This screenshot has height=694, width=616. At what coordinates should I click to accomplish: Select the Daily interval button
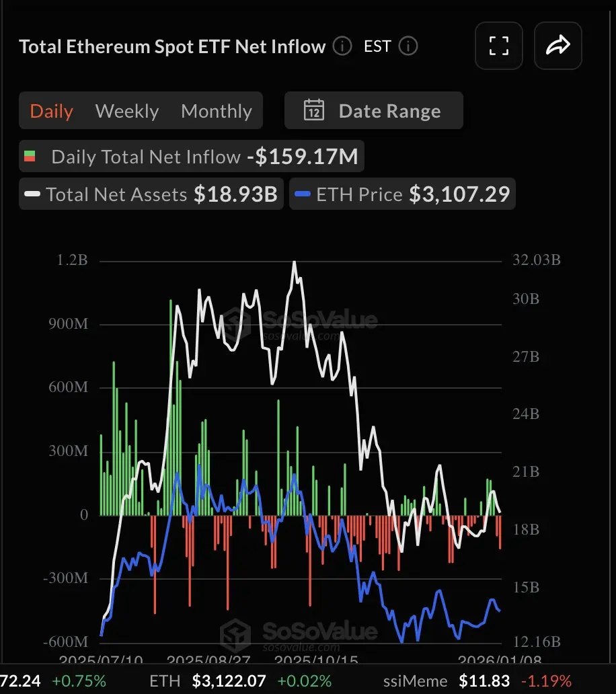(x=51, y=110)
